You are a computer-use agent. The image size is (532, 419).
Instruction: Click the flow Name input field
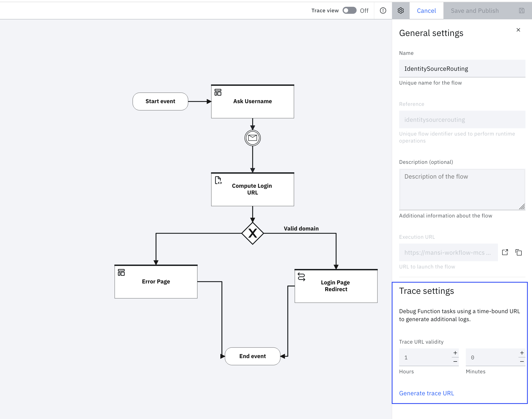point(462,69)
